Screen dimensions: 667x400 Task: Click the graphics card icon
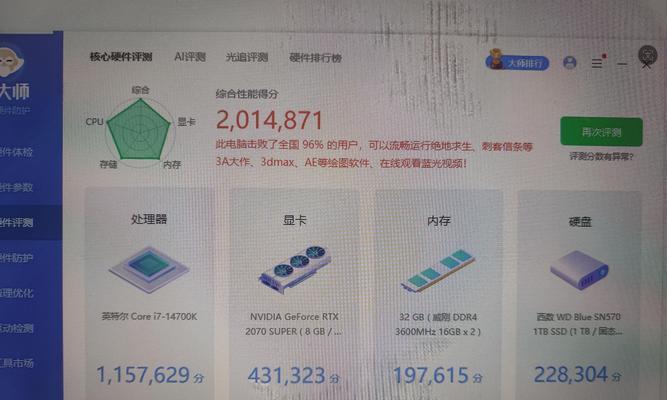294,269
